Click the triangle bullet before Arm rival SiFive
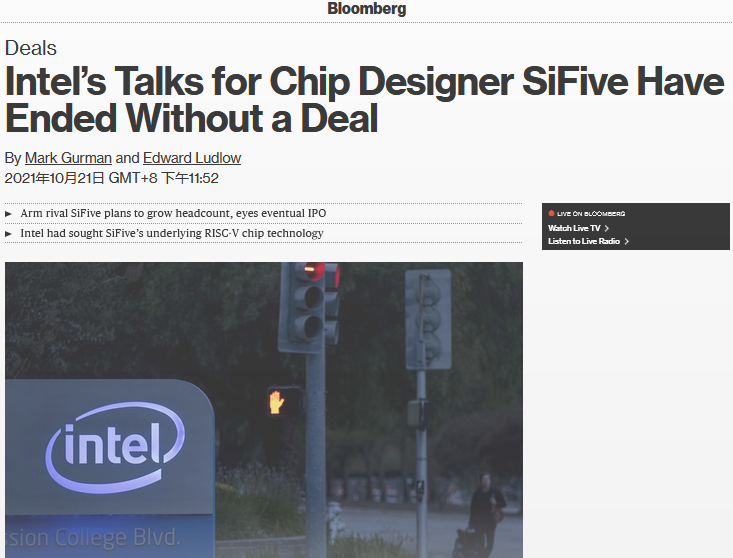 [8, 214]
